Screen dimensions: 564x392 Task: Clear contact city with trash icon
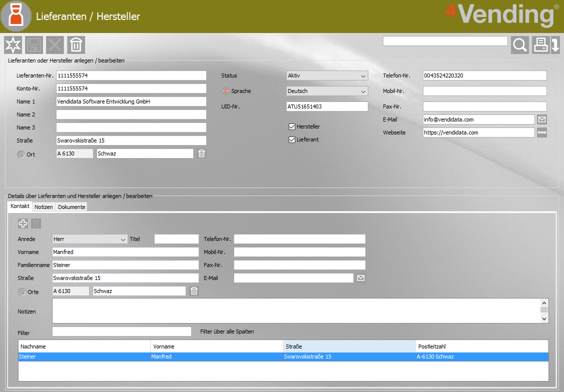194,291
